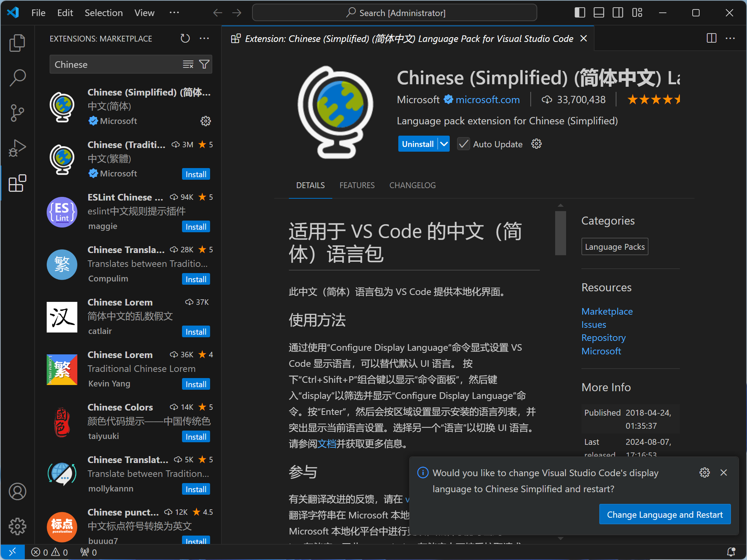
Task: Open the microsoft.com publisher link
Action: click(487, 100)
